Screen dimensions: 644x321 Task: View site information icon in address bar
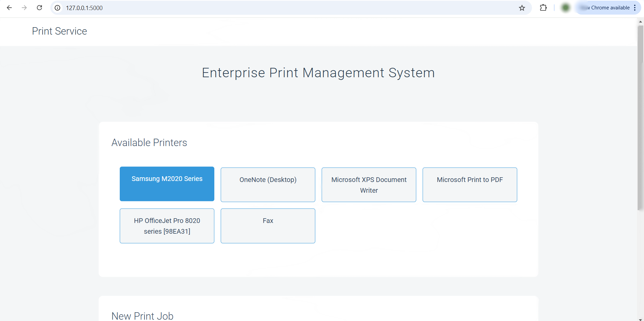[x=58, y=8]
